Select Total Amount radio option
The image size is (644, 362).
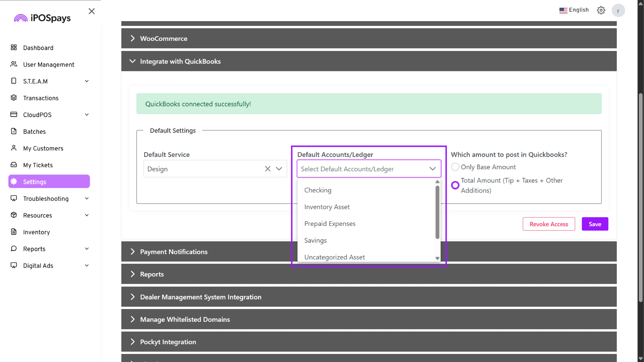tap(455, 185)
